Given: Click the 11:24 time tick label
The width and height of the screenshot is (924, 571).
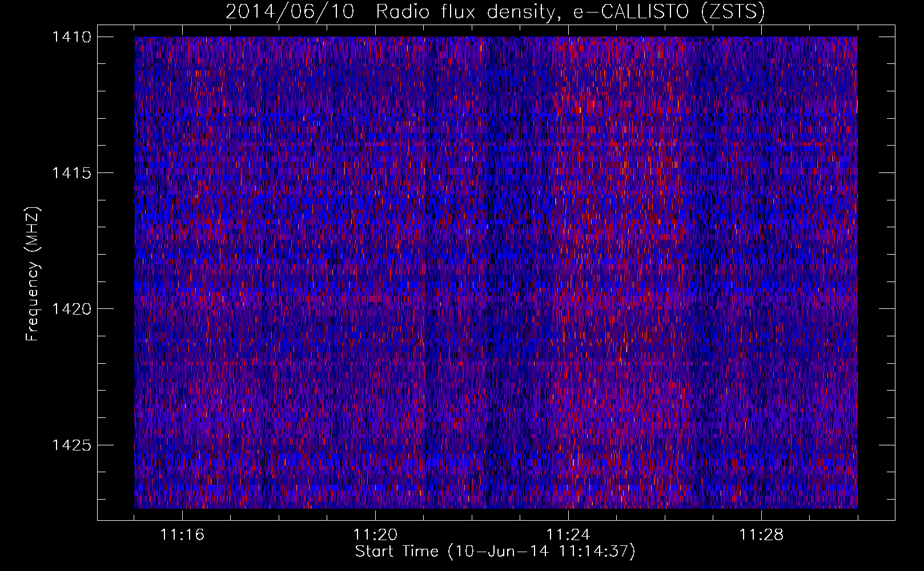Looking at the screenshot, I should coord(568,535).
